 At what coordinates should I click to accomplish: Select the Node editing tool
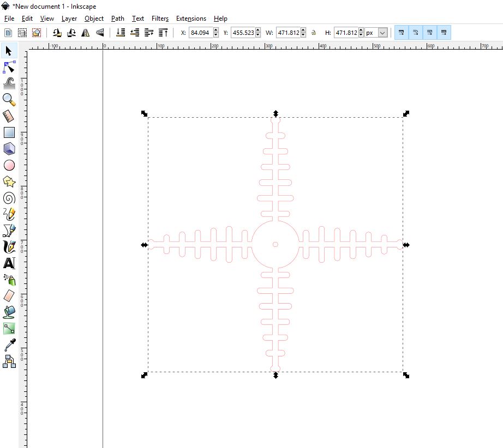click(x=9, y=67)
